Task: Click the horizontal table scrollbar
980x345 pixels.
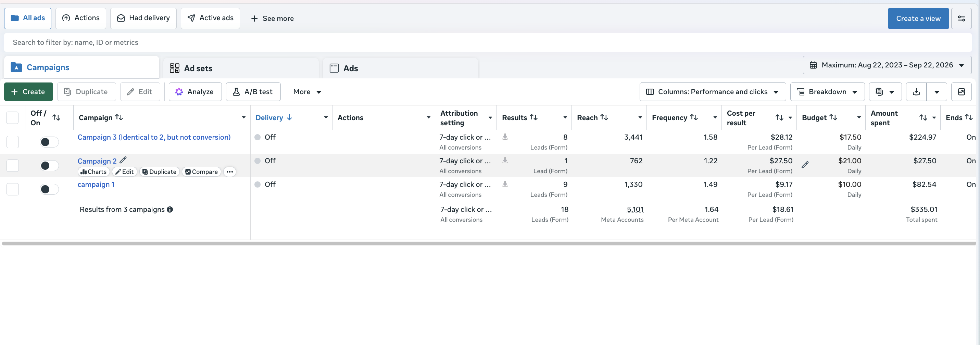Action: (489, 243)
